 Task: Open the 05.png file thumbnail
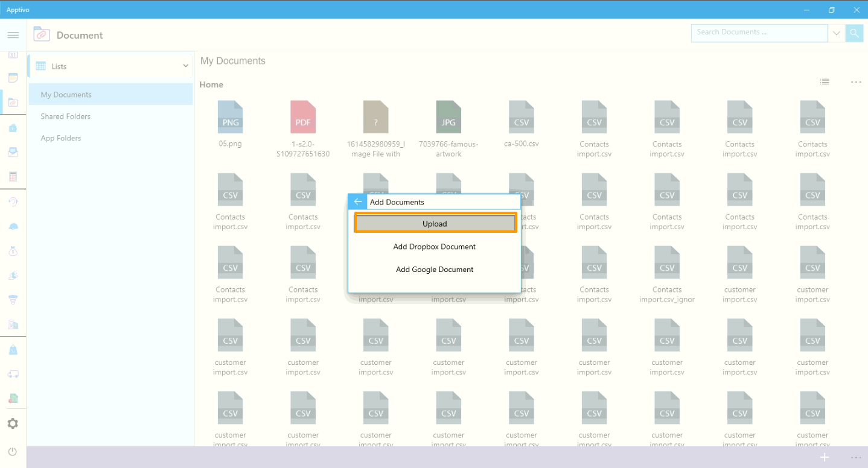click(x=230, y=116)
